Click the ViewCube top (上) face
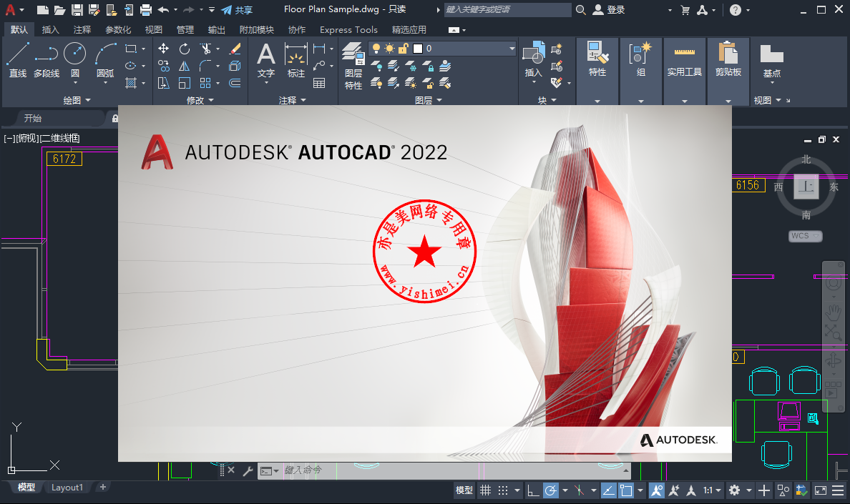 click(x=806, y=187)
